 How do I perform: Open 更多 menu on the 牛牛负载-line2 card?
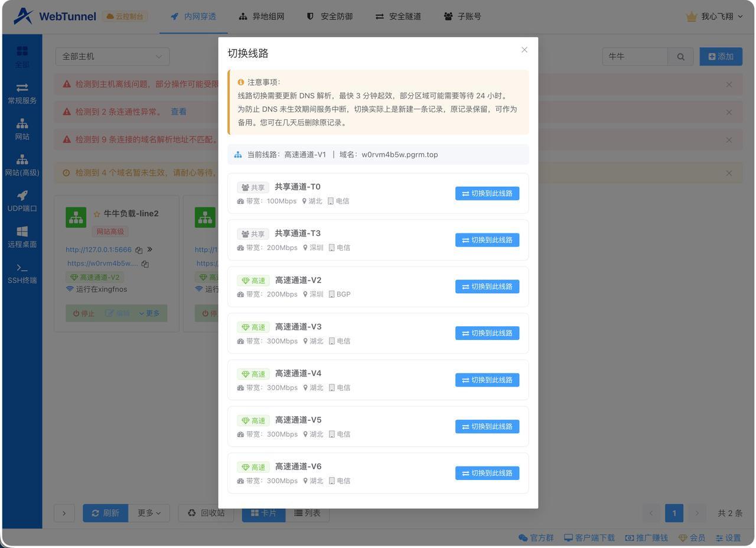click(150, 313)
